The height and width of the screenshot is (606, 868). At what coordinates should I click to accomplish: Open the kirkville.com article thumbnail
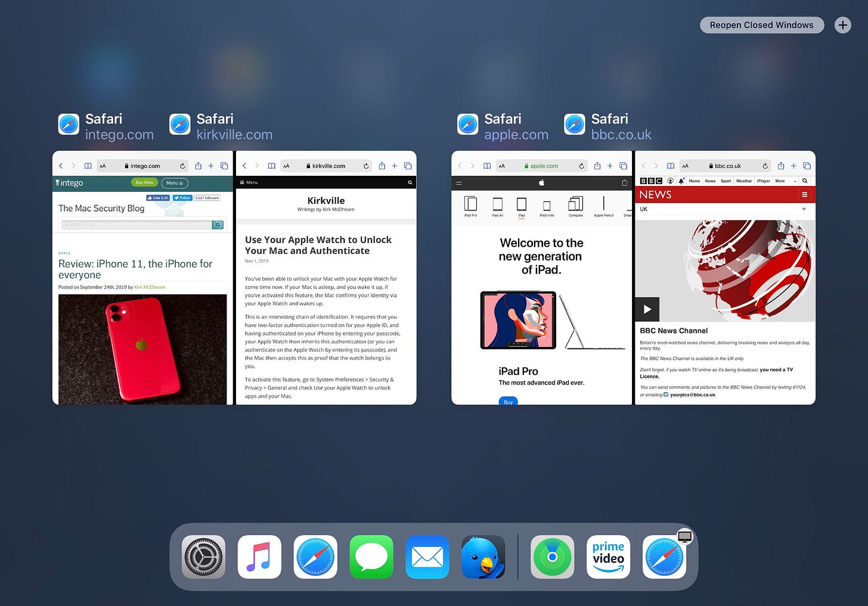coord(326,278)
